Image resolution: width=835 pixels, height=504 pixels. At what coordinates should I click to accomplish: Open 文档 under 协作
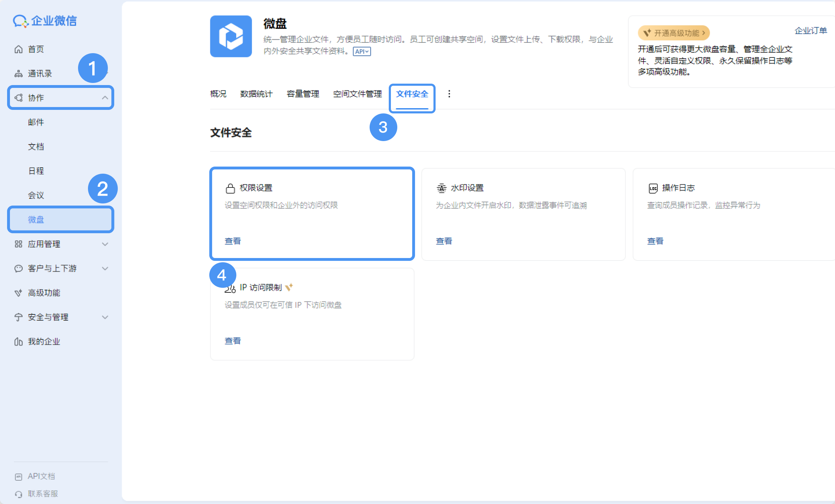tap(36, 147)
